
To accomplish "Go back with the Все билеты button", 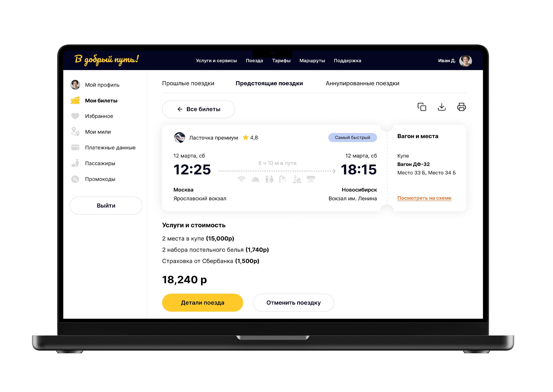I will point(198,109).
